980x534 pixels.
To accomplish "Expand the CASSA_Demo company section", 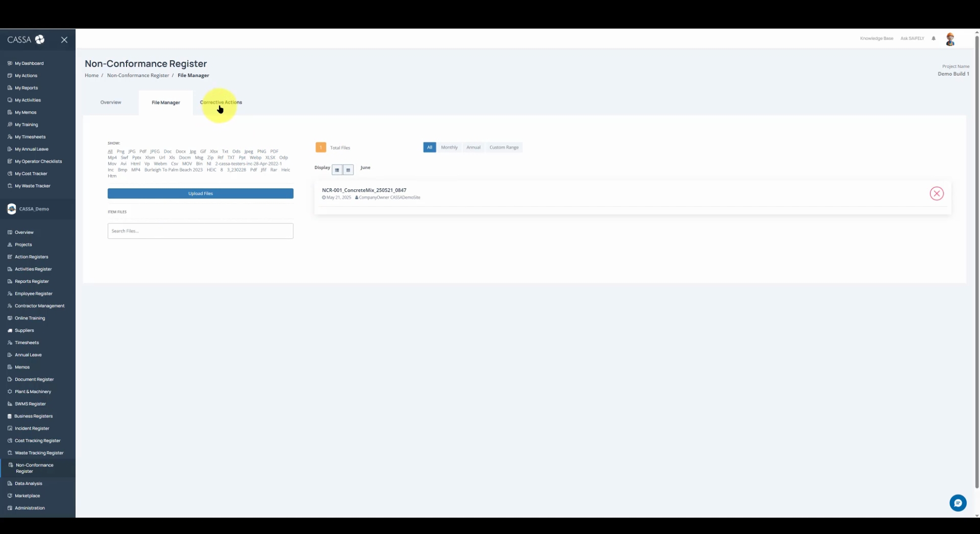I will 34,209.
